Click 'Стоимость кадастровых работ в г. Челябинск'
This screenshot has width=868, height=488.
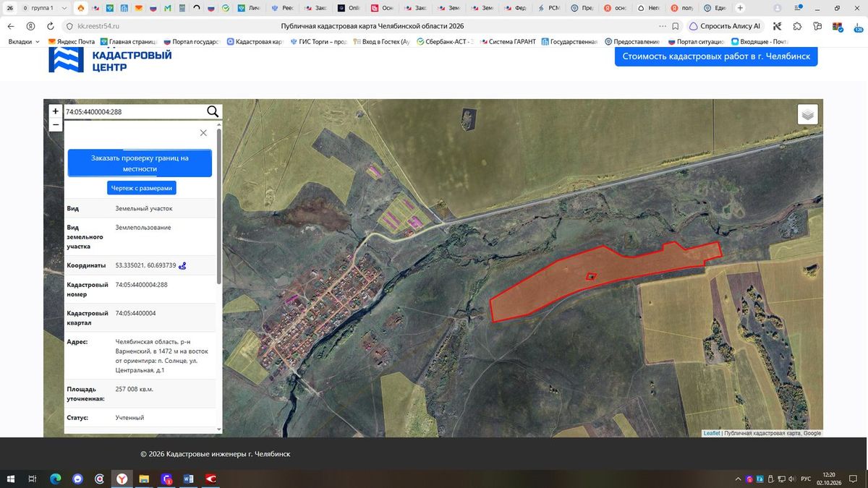click(x=716, y=56)
